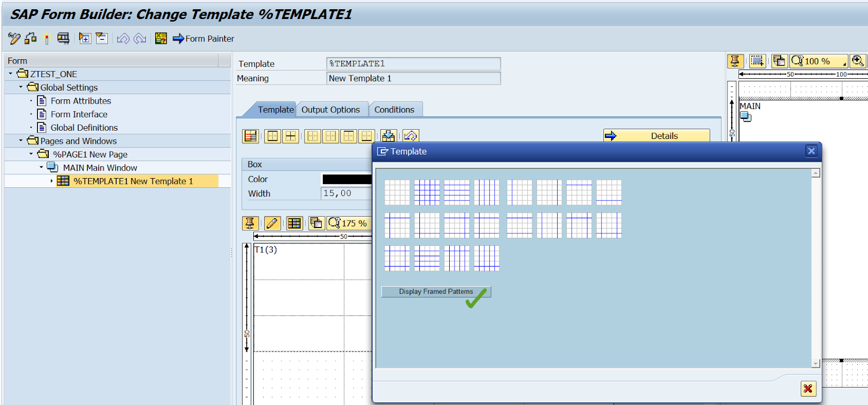Select the pencil draw-lines tool
This screenshot has height=405, width=868.
tap(272, 223)
